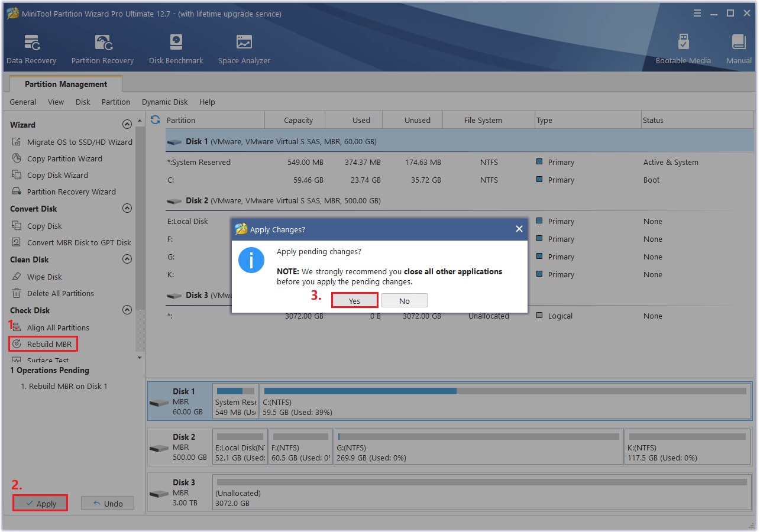Sort by the Status column header
Image resolution: width=760 pixels, height=532 pixels.
(x=698, y=120)
